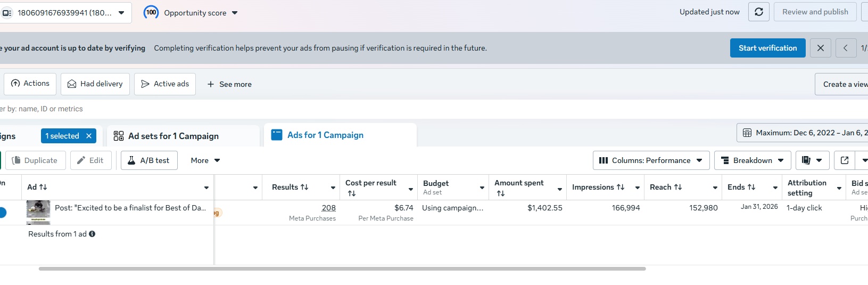Viewport: 868px width, 285px height.
Task: Click the Had delivery filter button
Action: click(x=95, y=84)
